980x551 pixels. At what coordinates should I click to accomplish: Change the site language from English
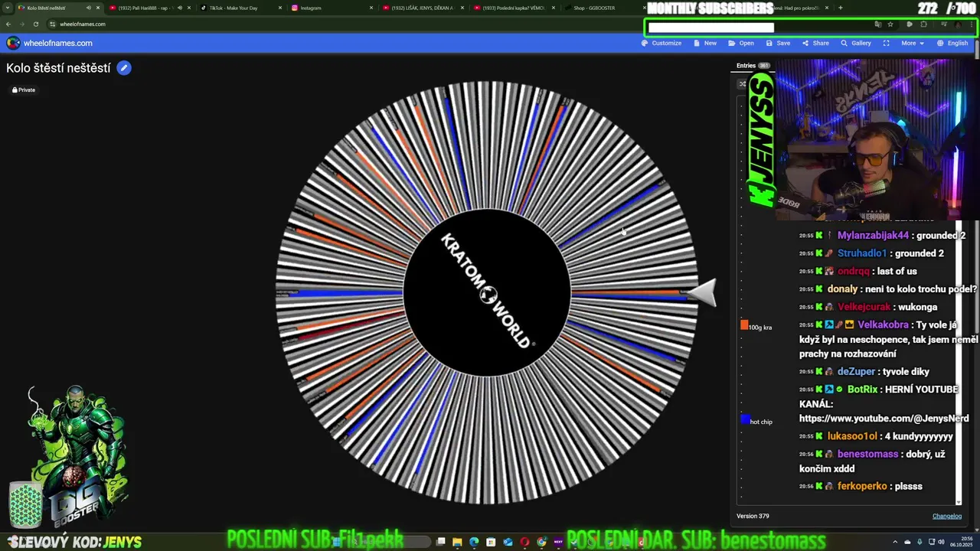coord(952,43)
